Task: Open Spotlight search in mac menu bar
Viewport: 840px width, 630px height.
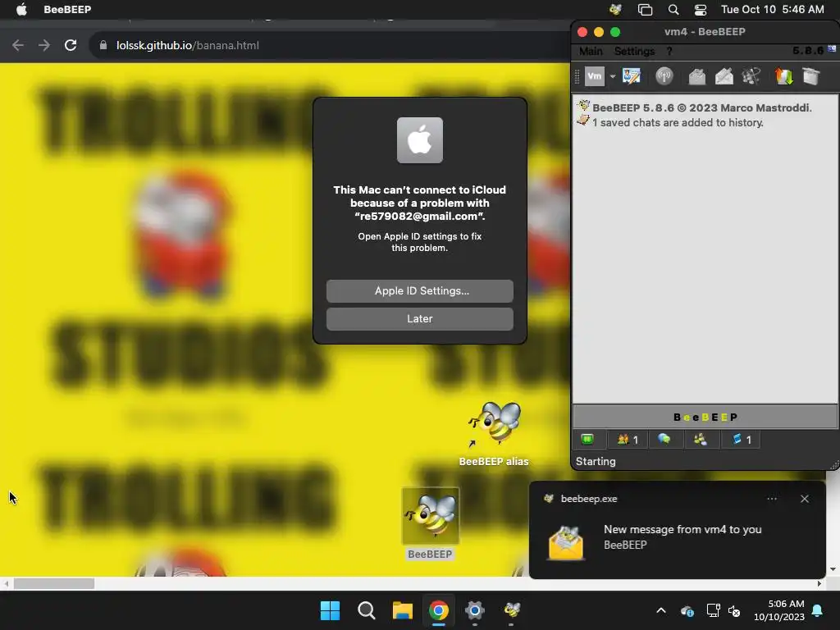Action: click(673, 9)
